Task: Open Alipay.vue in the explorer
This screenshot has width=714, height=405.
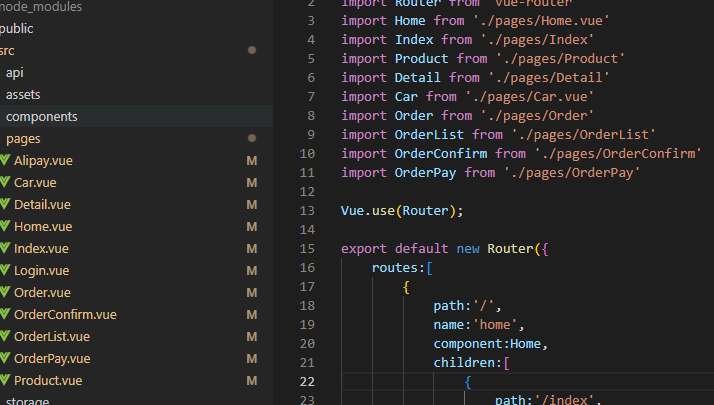Action: [43, 161]
